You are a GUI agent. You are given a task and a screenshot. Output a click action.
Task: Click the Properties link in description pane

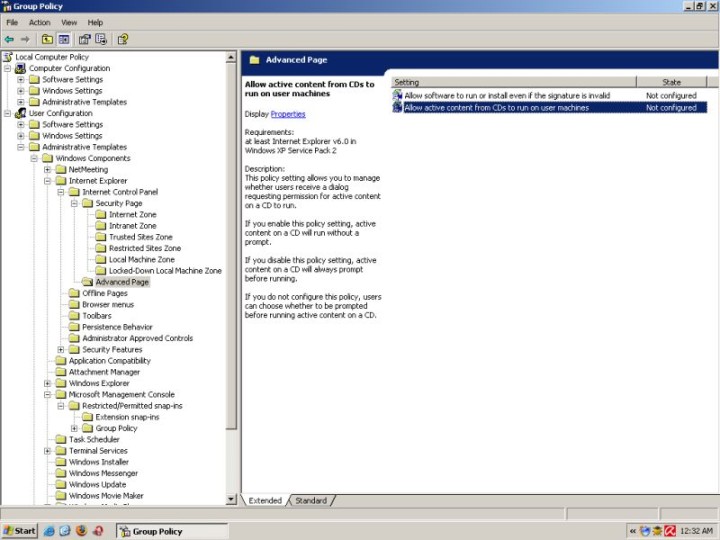[x=288, y=114]
